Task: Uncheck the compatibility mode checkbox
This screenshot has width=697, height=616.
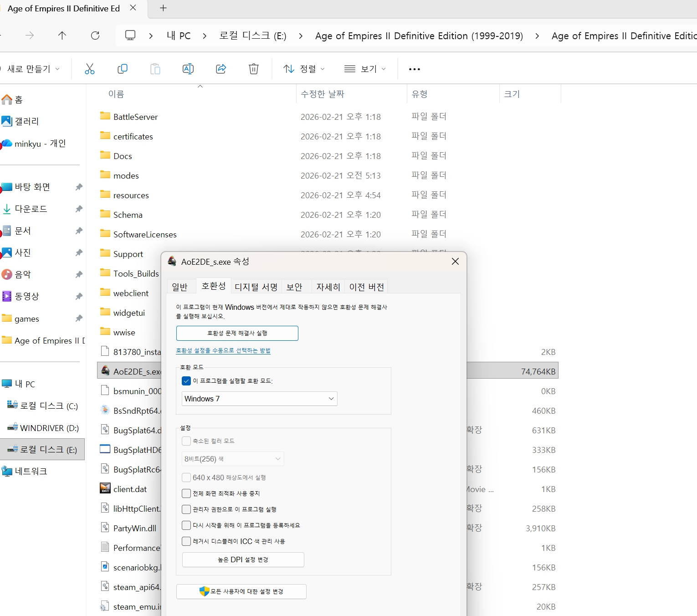Action: point(186,381)
